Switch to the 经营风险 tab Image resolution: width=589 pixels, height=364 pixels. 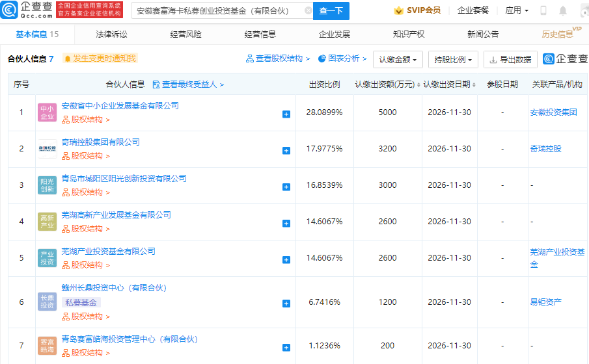pos(186,34)
